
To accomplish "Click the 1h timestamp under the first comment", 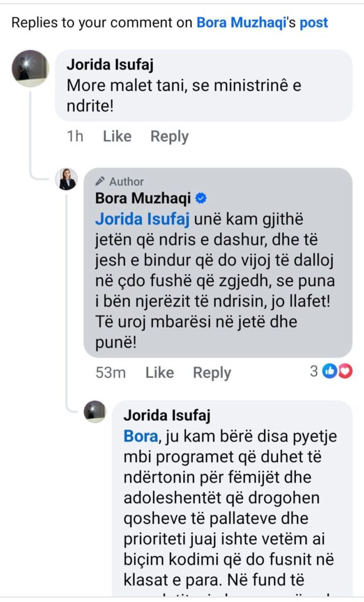I will [75, 136].
